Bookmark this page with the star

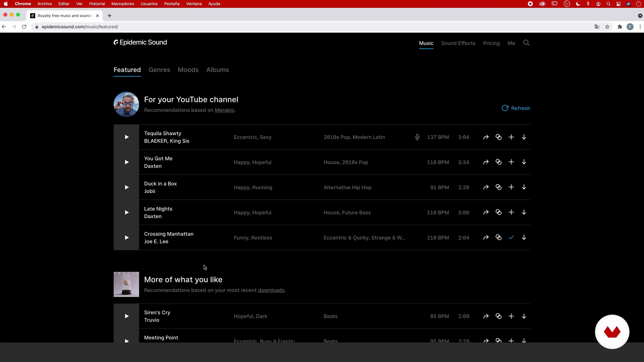(607, 27)
